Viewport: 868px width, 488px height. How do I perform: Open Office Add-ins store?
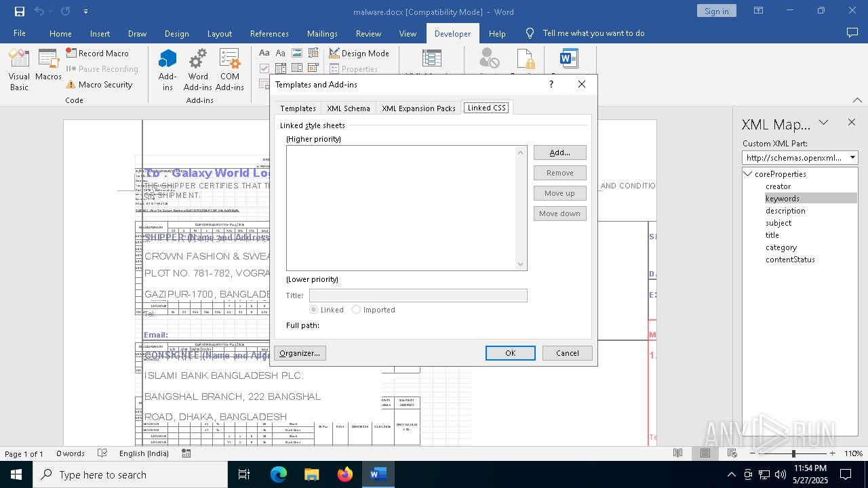point(167,70)
